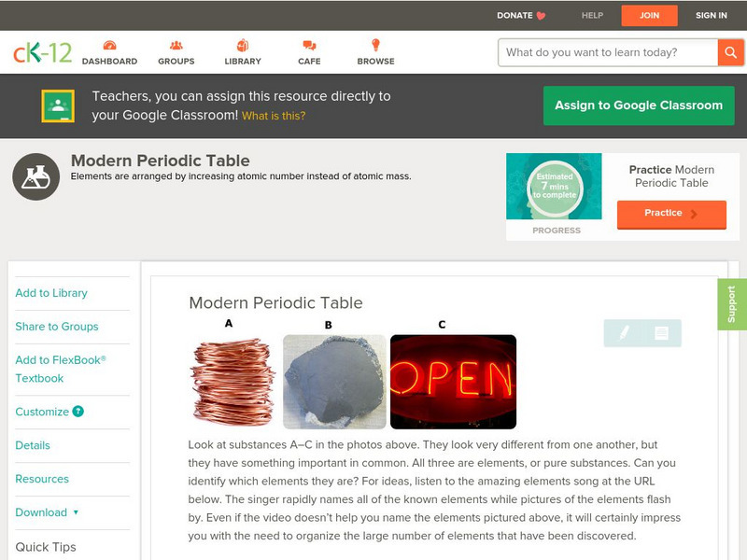The width and height of the screenshot is (747, 560).
Task: Open the Cafe chat bubbles icon
Action: [x=309, y=45]
